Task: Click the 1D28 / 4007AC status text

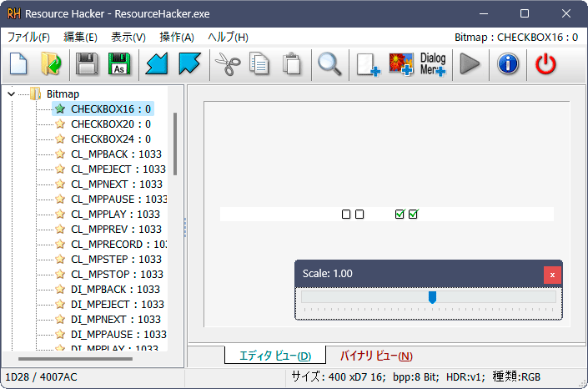Action: click(41, 377)
